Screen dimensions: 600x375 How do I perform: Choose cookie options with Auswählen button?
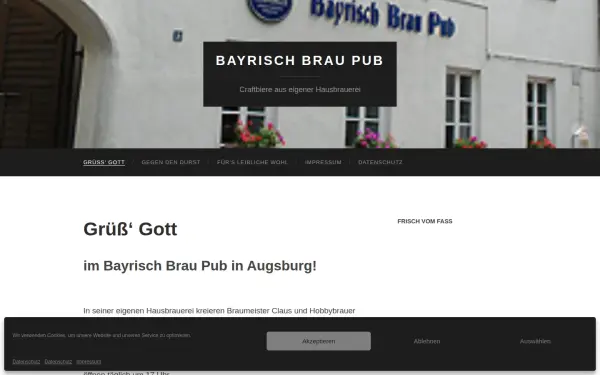(535, 341)
